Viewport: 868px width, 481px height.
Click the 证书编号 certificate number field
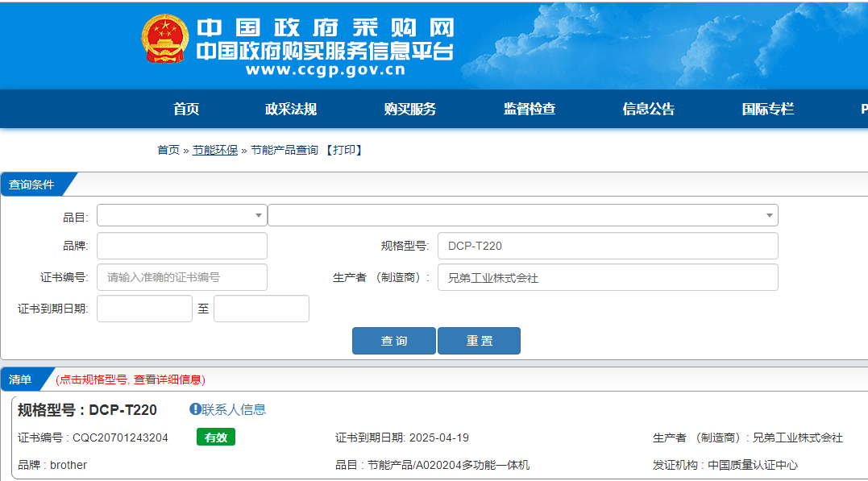pos(181,277)
